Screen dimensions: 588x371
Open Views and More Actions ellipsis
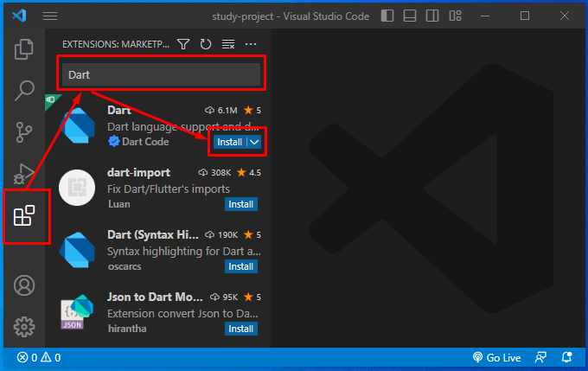(x=251, y=44)
